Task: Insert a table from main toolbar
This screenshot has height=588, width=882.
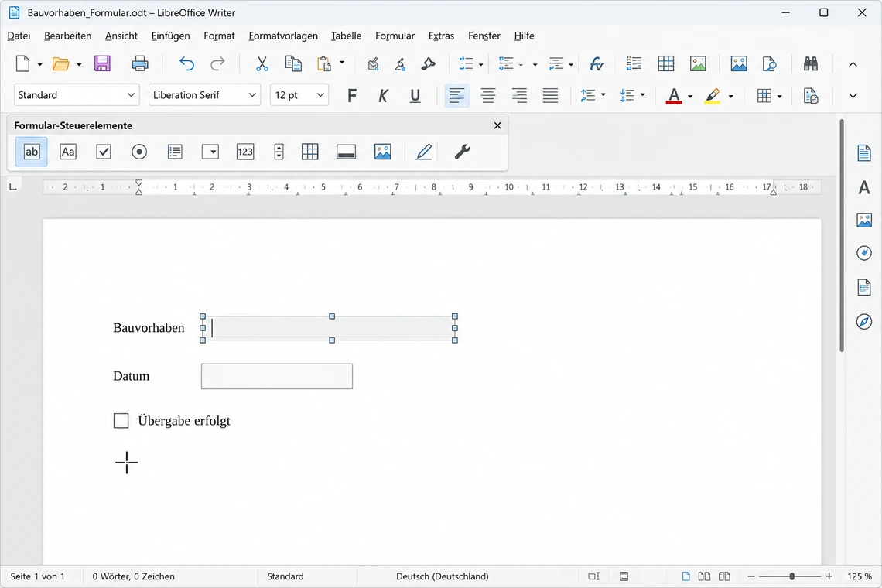Action: point(666,64)
